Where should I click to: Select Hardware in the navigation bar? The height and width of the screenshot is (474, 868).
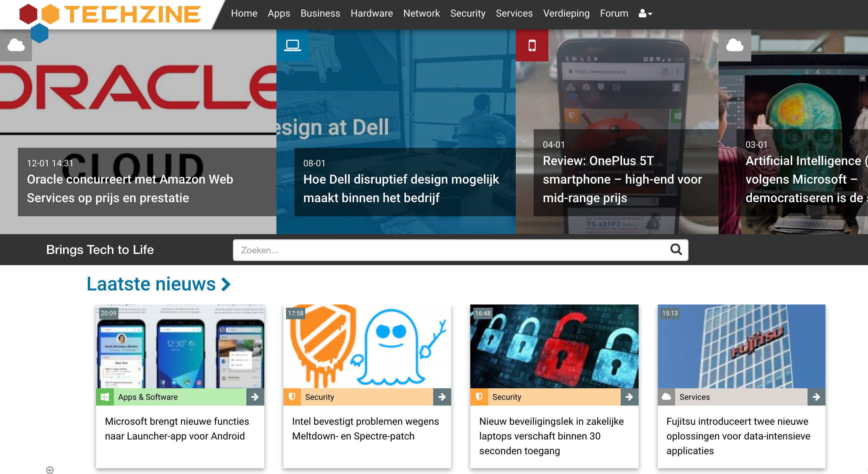(x=371, y=13)
